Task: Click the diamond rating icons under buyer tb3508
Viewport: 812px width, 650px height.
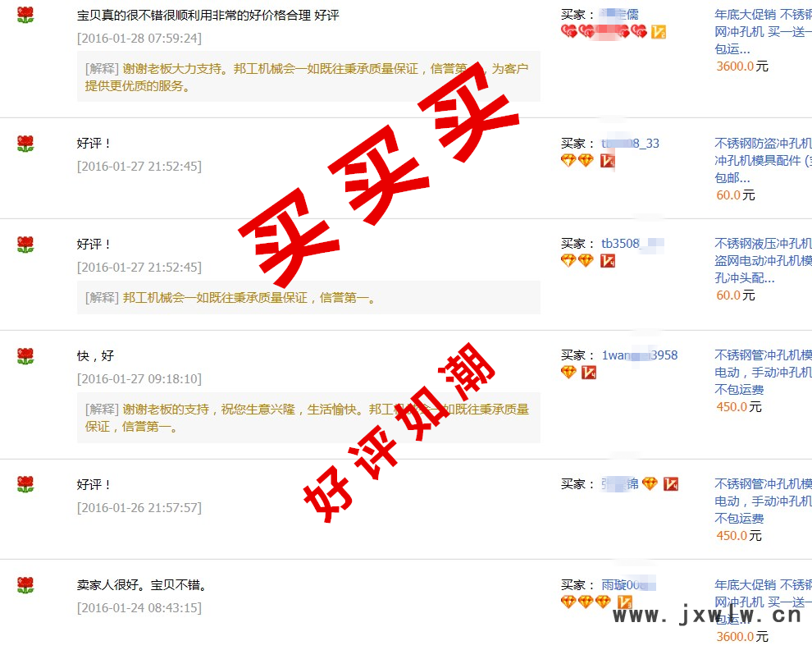Action: click(x=577, y=260)
